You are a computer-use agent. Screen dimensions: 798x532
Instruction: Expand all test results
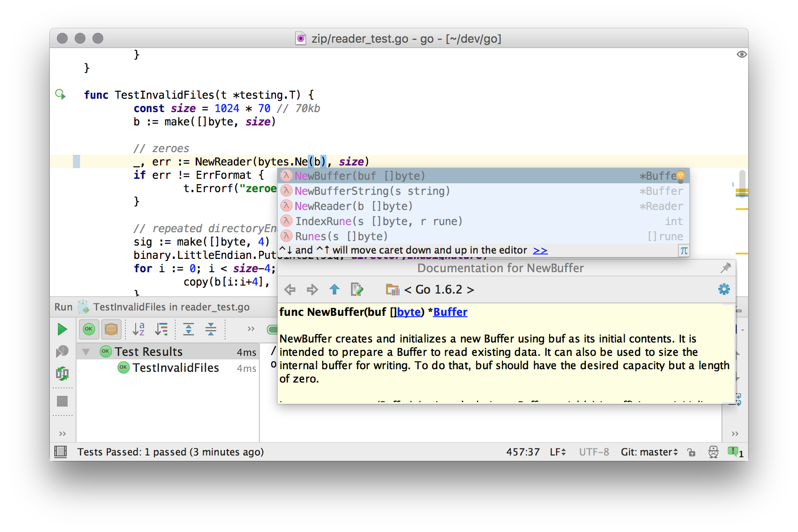click(x=189, y=330)
